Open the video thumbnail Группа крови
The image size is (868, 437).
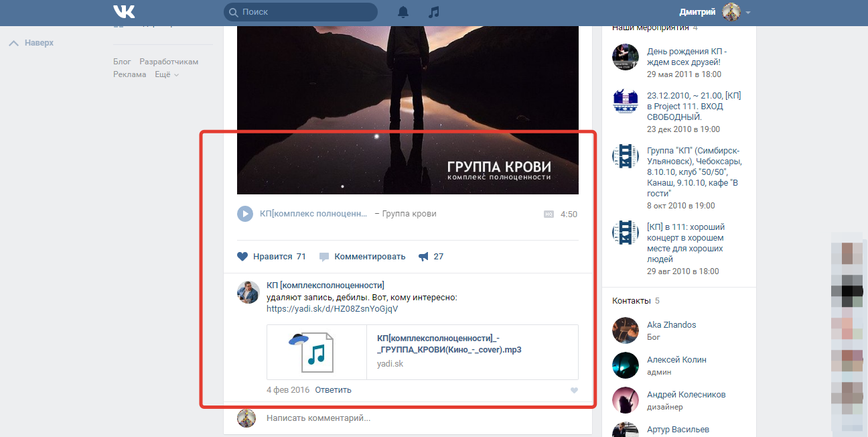tap(408, 110)
